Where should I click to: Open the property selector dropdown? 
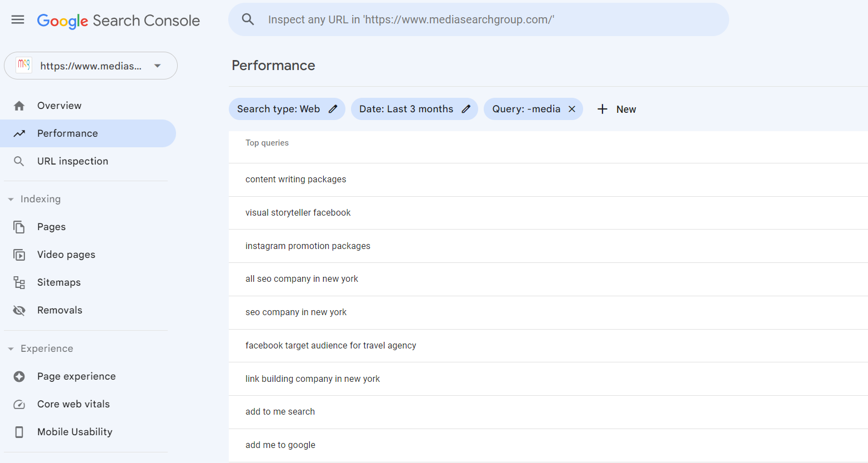tap(91, 66)
